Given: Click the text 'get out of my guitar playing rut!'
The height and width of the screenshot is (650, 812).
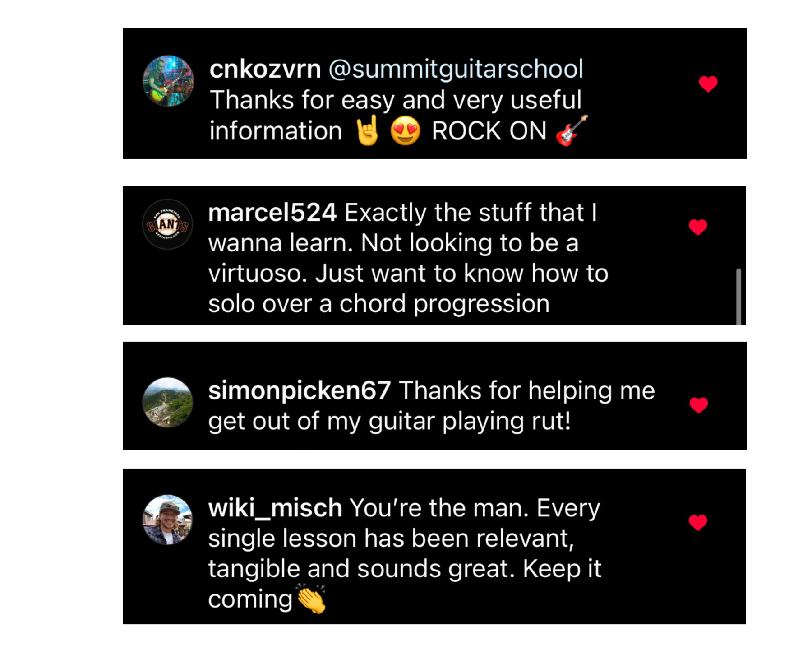Looking at the screenshot, I should click(390, 422).
